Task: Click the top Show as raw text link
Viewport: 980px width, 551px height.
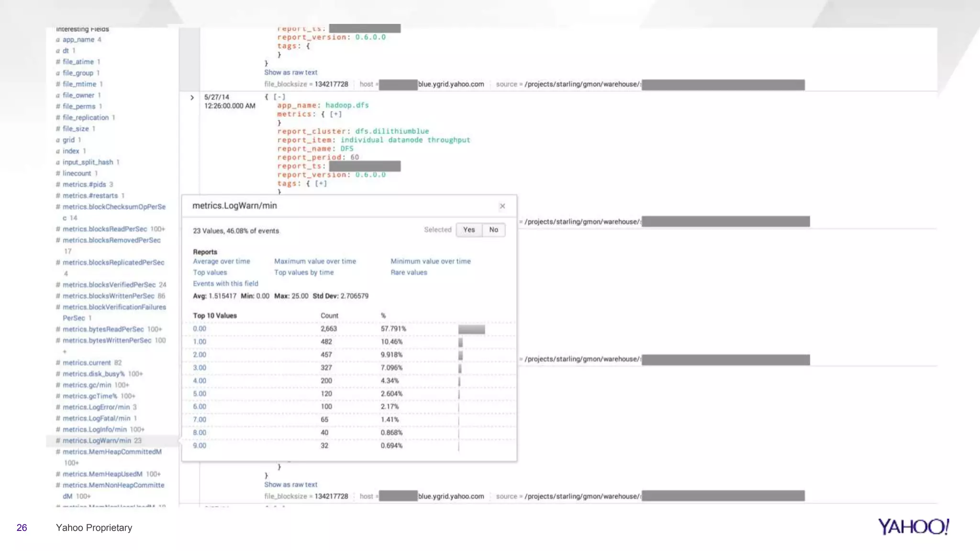Action: click(290, 72)
